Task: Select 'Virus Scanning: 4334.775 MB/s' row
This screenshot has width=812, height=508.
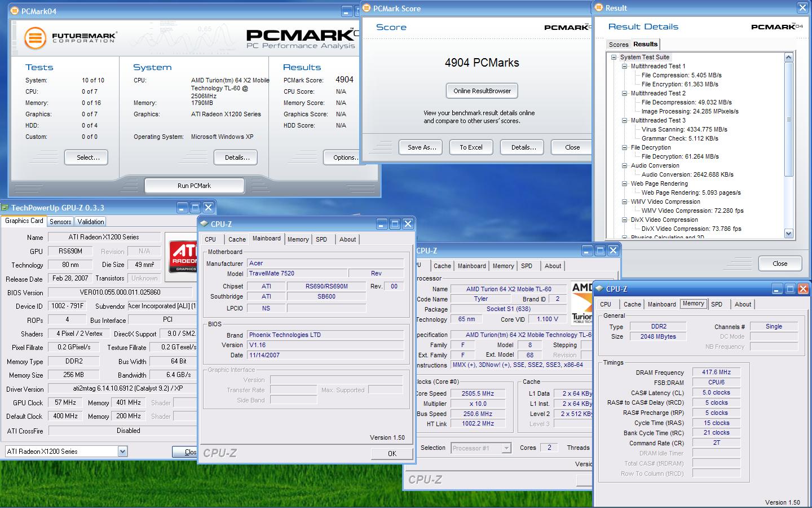Action: pos(684,129)
